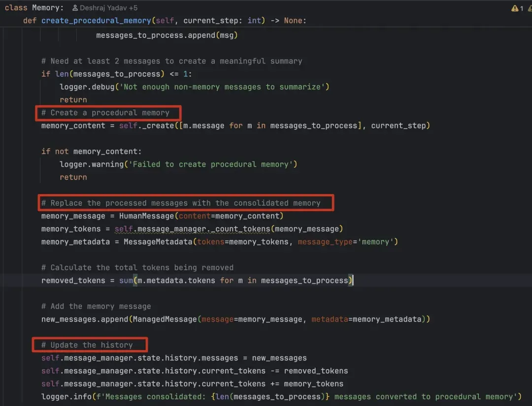532x406 pixels.
Task: Click comment '# Create a procedural memory'
Action: (105, 113)
